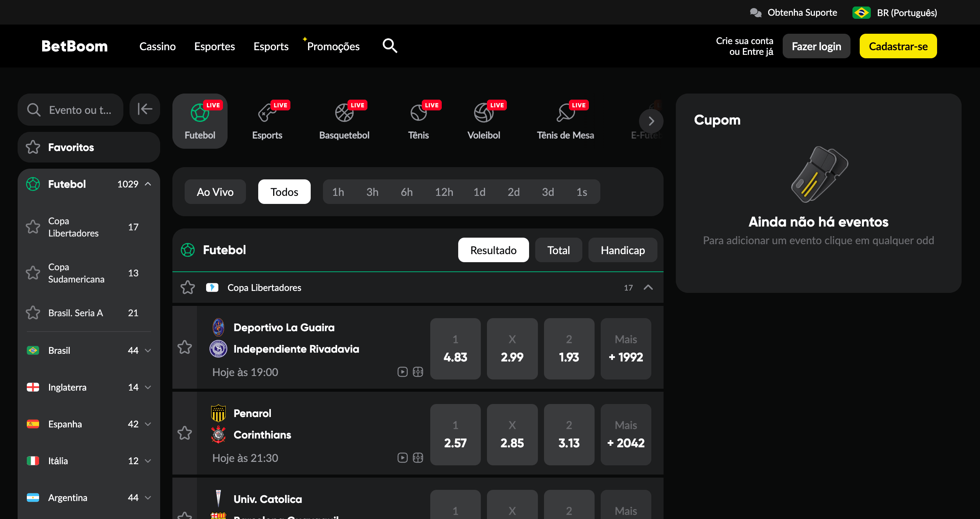Favorite the Copa Sudamericana league star
This screenshot has width=980, height=519.
(33, 273)
